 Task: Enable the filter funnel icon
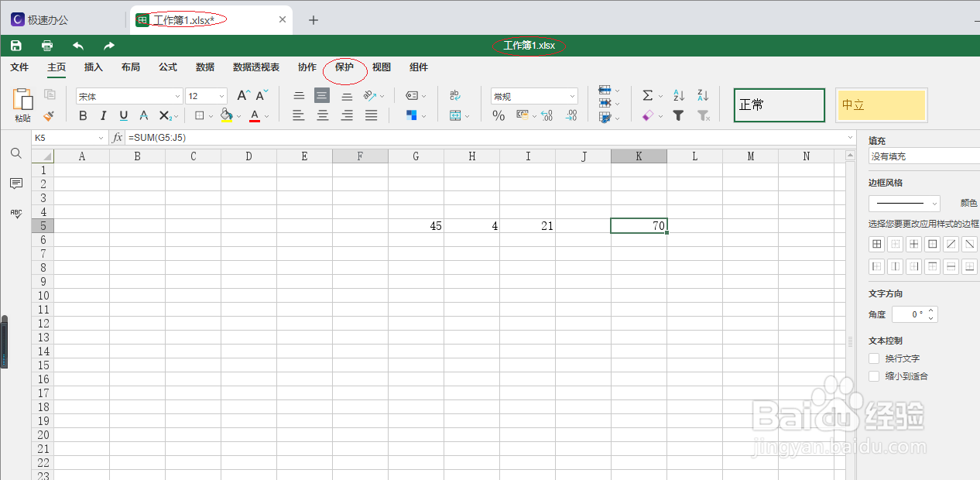[677, 115]
